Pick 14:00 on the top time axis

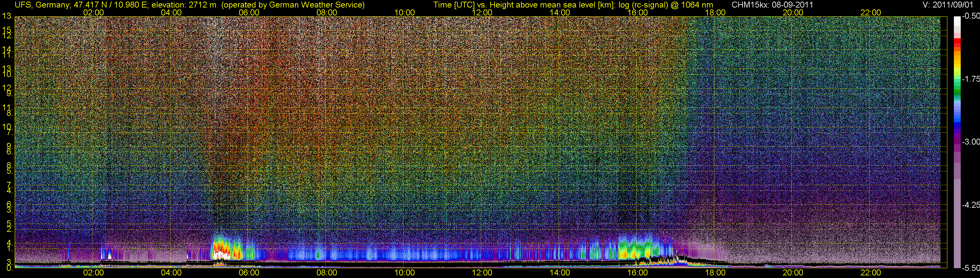click(560, 12)
